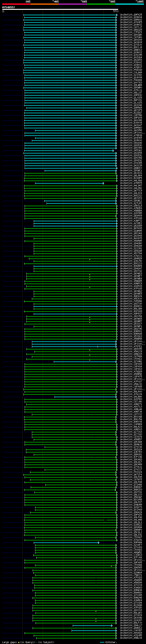Select hit label UniRef100_C7F6Z3
This screenshot has width=146, height=644.
click(x=131, y=32)
